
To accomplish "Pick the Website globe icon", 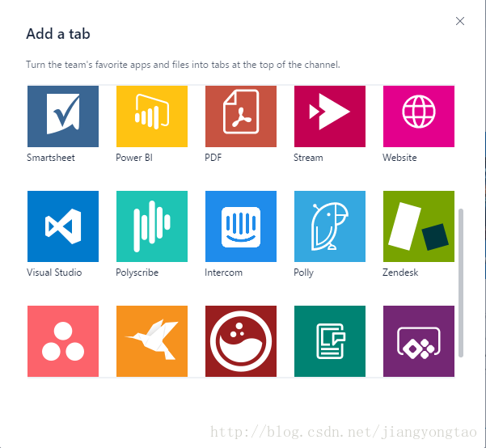I will (419, 116).
